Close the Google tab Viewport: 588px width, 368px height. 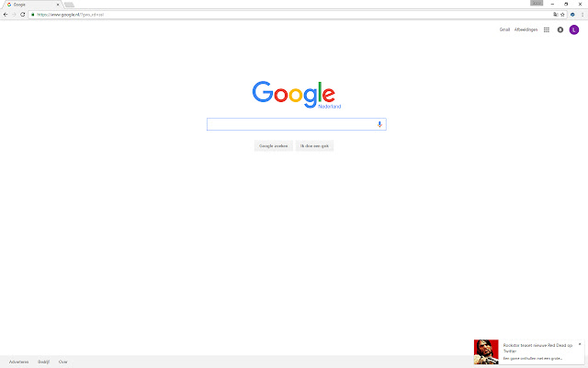pyautogui.click(x=58, y=5)
